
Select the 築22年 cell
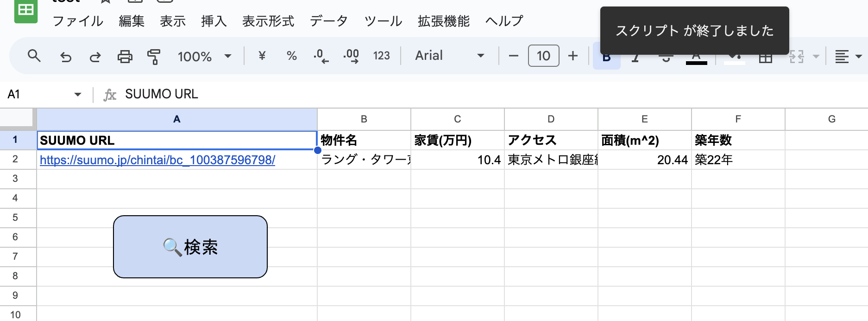coord(738,160)
